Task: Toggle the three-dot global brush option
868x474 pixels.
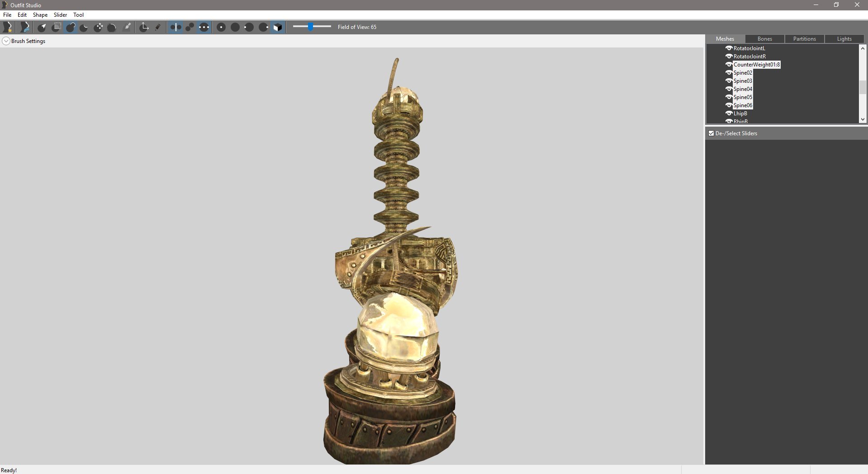Action: 204,27
